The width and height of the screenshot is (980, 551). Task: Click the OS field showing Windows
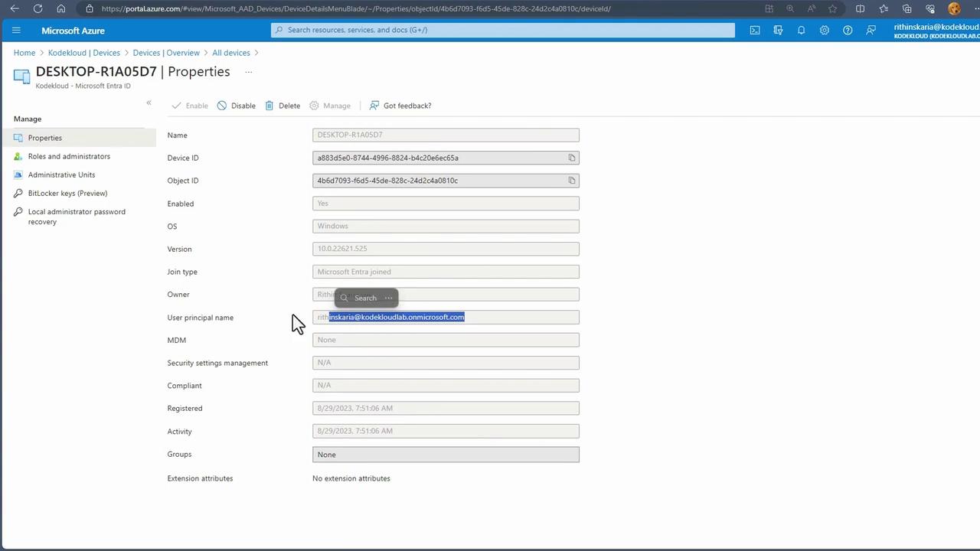(x=446, y=226)
